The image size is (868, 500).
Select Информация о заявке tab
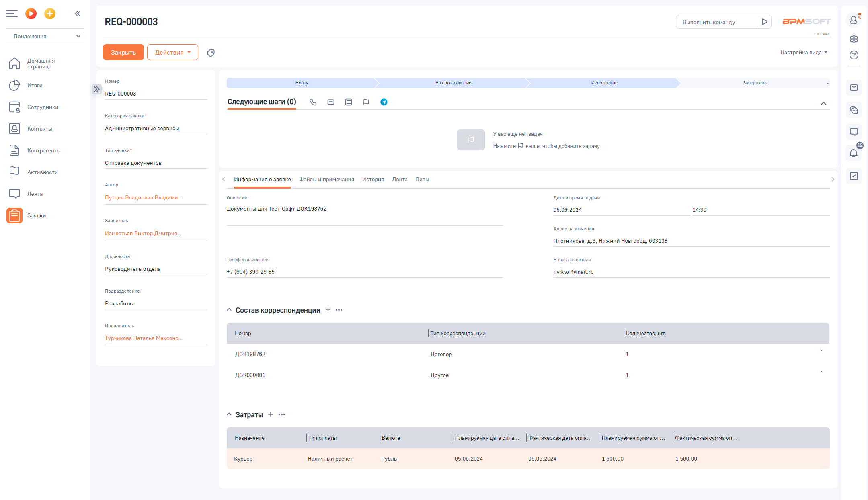[262, 179]
